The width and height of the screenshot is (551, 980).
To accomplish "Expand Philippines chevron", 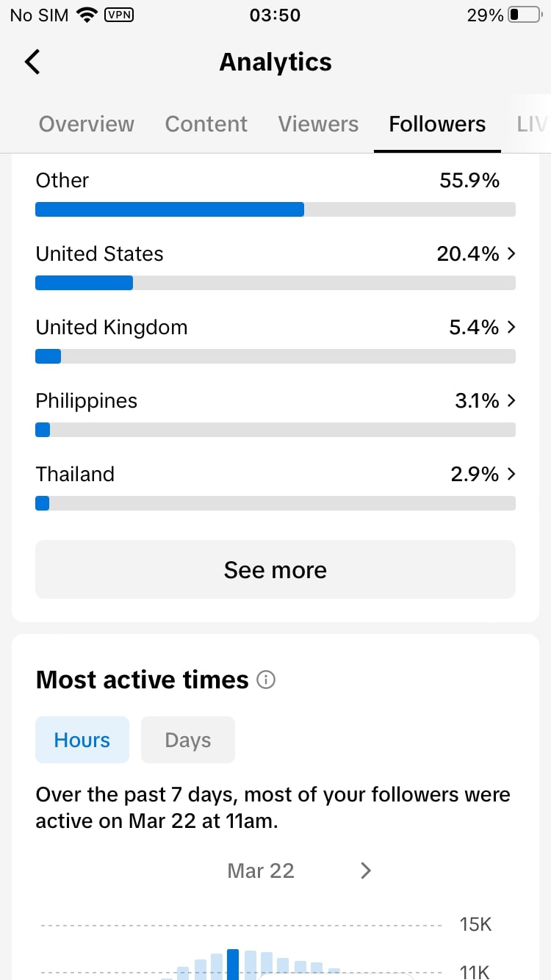I will pyautogui.click(x=511, y=400).
